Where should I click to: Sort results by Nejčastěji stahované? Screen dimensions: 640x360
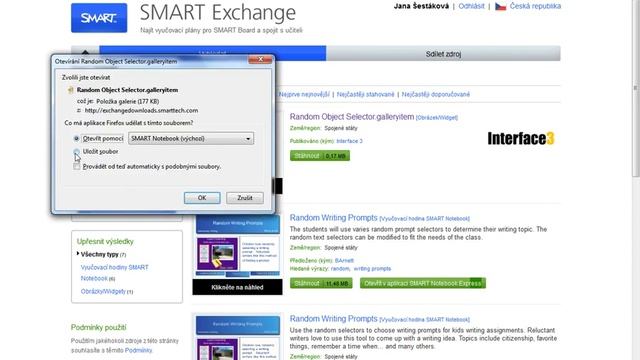point(366,94)
